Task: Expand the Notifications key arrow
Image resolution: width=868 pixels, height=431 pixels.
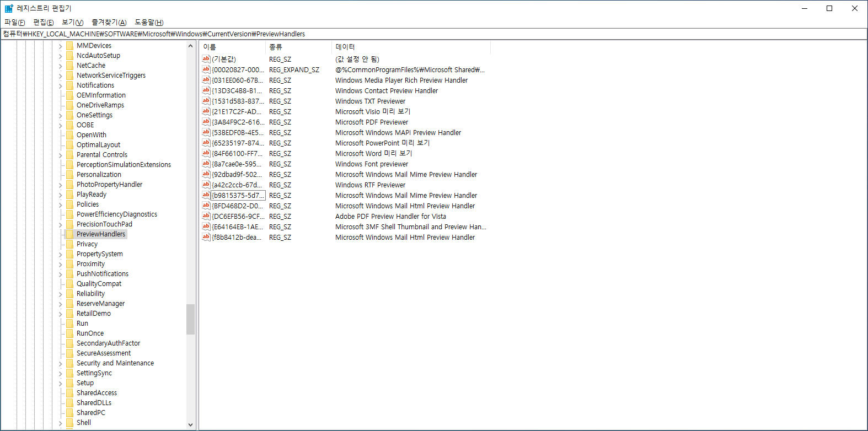Action: [x=61, y=85]
